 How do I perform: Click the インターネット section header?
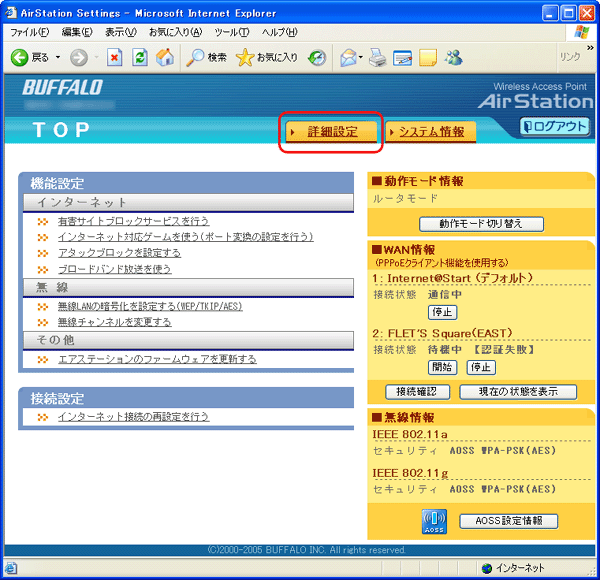tap(188, 202)
